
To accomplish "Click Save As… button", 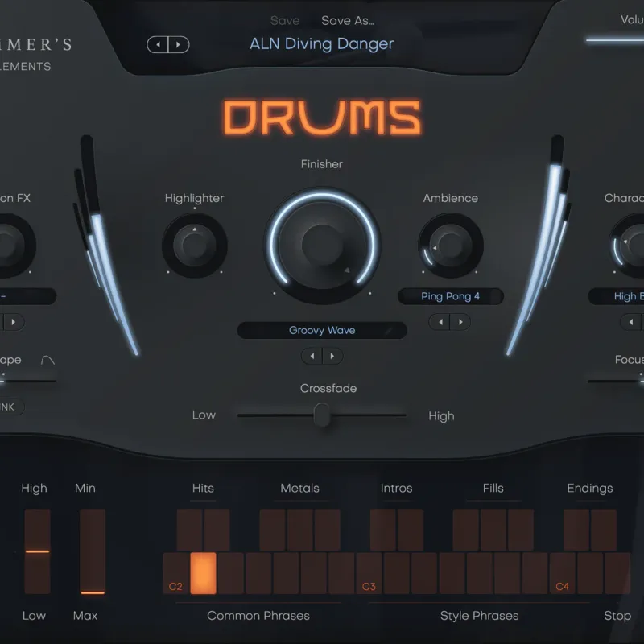I will tap(348, 21).
